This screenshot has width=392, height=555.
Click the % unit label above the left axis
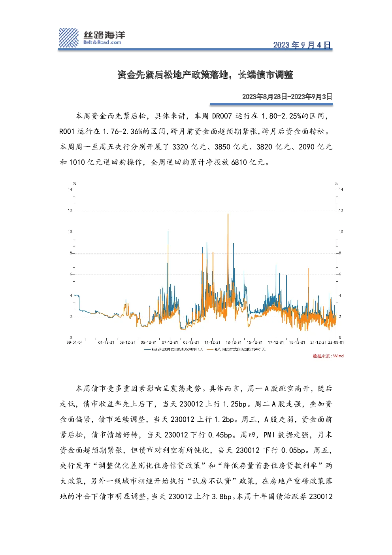(74, 184)
